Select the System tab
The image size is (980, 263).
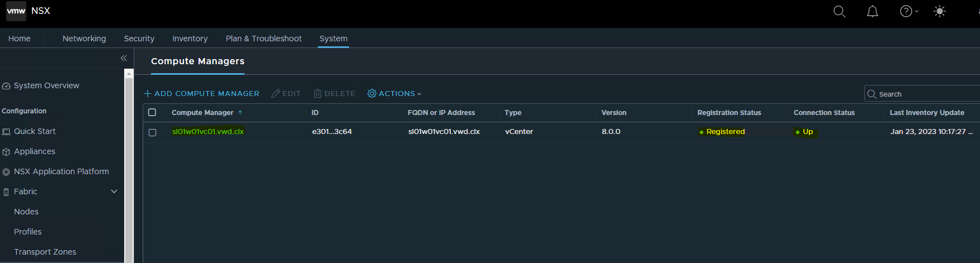333,39
